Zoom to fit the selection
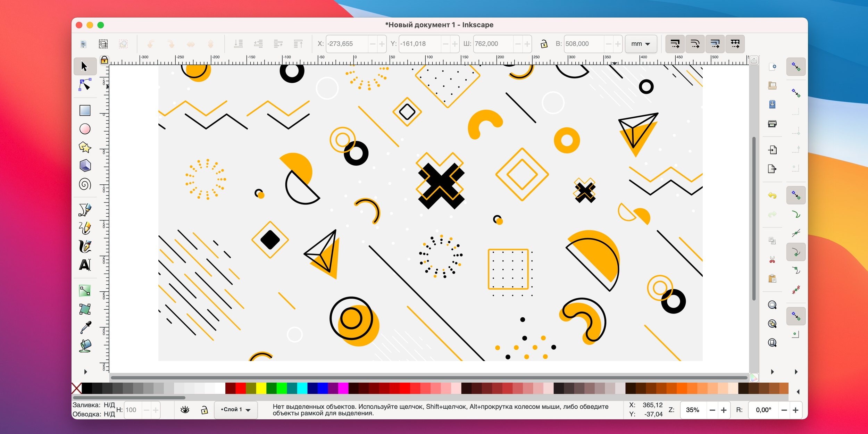 [x=772, y=305]
